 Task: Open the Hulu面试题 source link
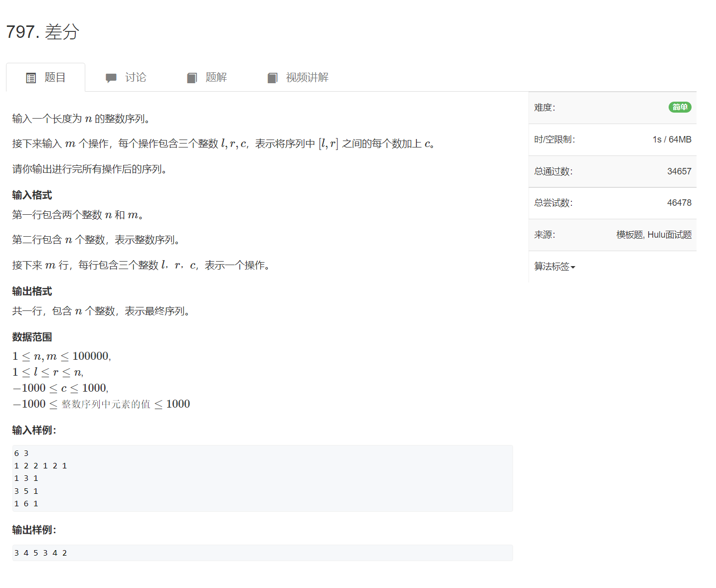pos(670,235)
